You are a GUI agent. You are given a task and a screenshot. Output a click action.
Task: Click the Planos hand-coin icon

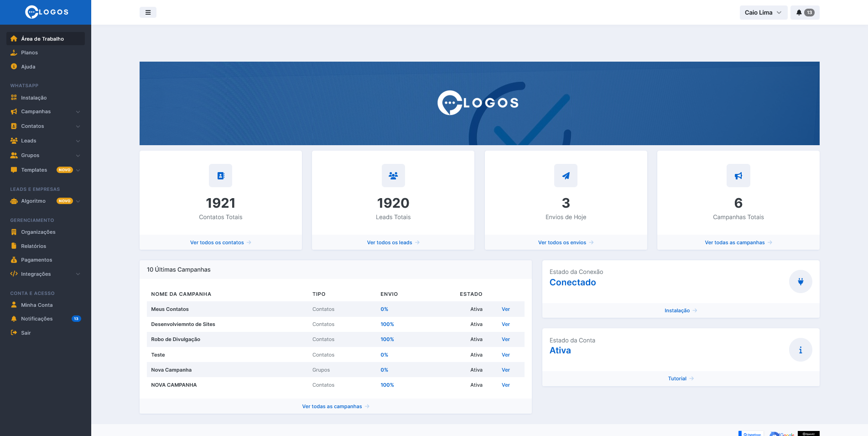(x=14, y=53)
